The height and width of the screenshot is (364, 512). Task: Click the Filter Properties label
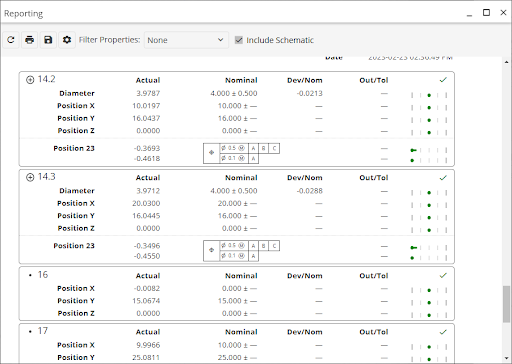(x=110, y=40)
